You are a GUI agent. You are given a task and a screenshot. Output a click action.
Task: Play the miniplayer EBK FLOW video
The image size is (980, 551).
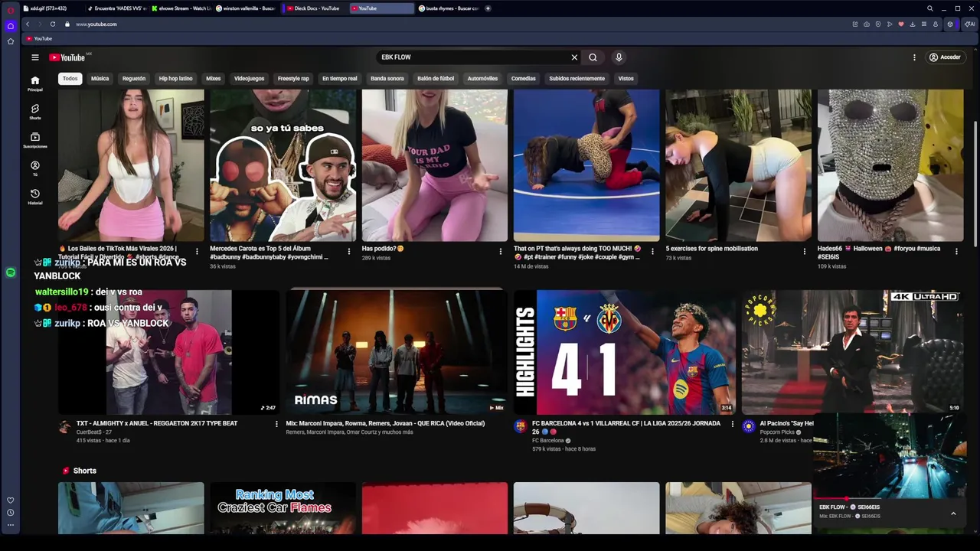[x=888, y=457]
